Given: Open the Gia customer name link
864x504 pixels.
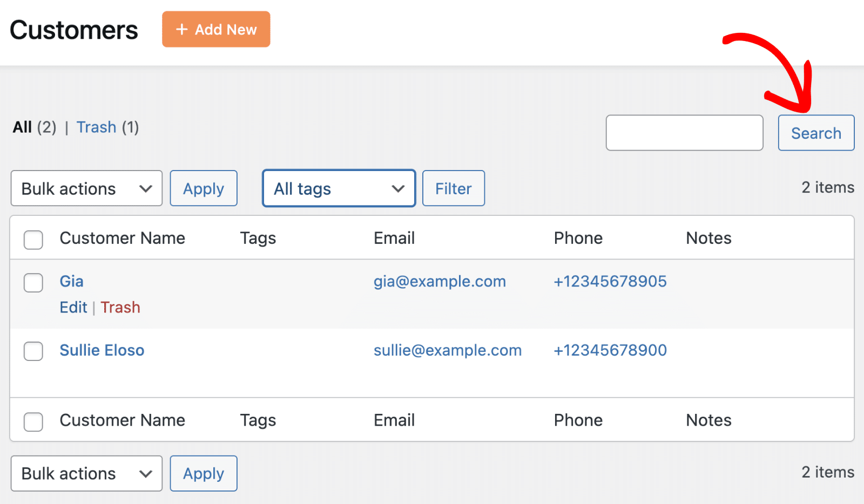Looking at the screenshot, I should 71,281.
